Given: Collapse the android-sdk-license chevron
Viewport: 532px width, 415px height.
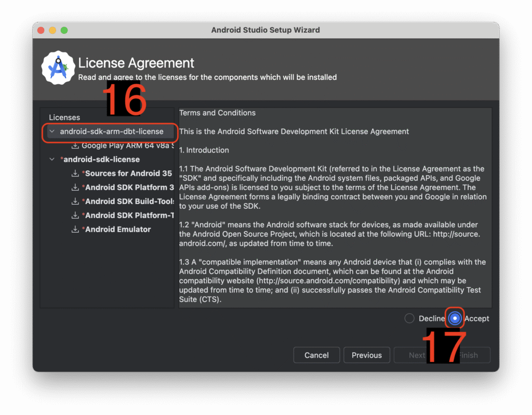Looking at the screenshot, I should (52, 159).
